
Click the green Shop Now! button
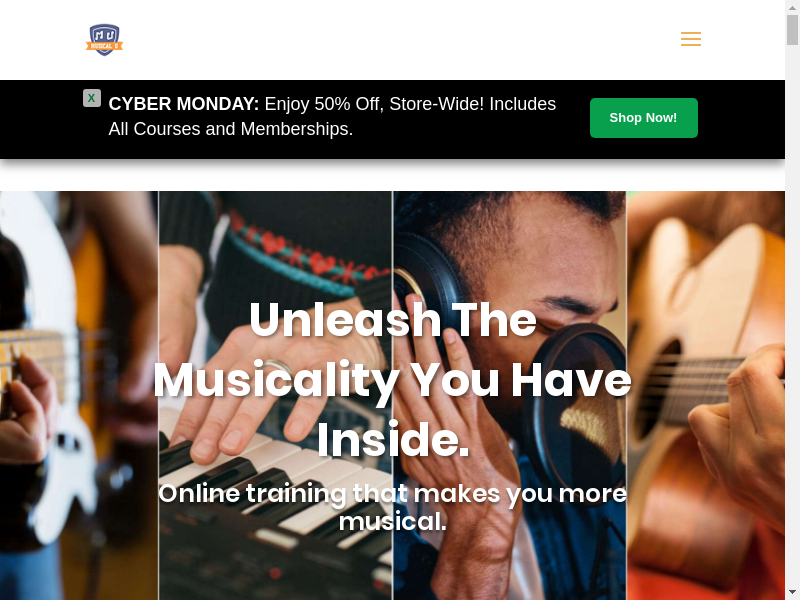click(643, 118)
